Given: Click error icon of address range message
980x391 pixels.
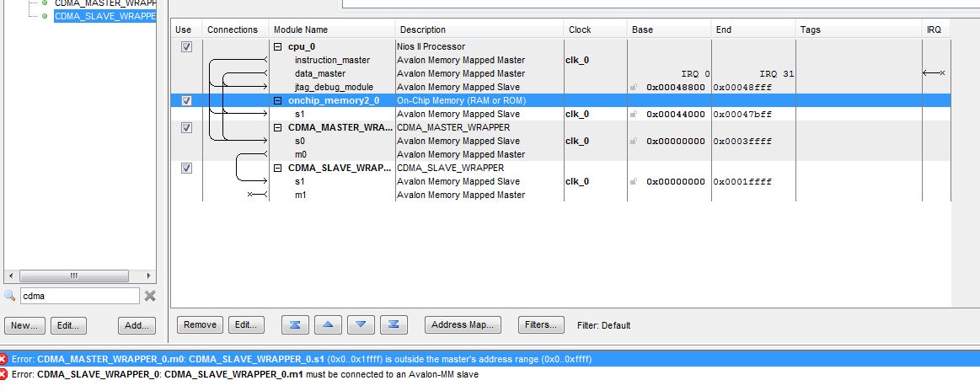Looking at the screenshot, I should tap(3, 359).
